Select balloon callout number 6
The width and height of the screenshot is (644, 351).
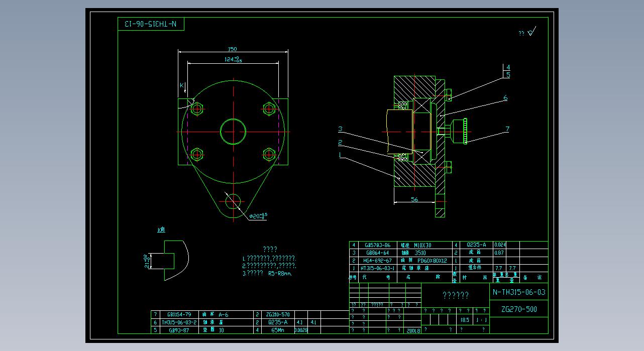coord(505,98)
